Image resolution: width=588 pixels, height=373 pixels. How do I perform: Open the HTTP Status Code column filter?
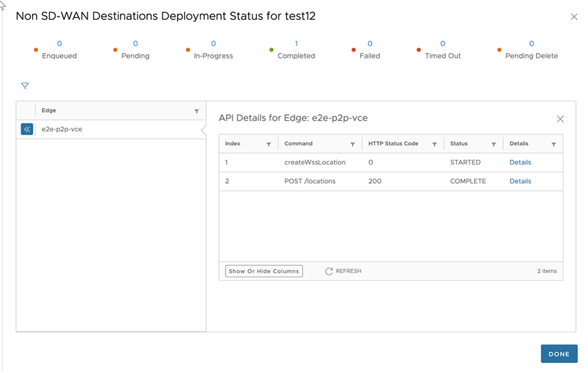(434, 144)
